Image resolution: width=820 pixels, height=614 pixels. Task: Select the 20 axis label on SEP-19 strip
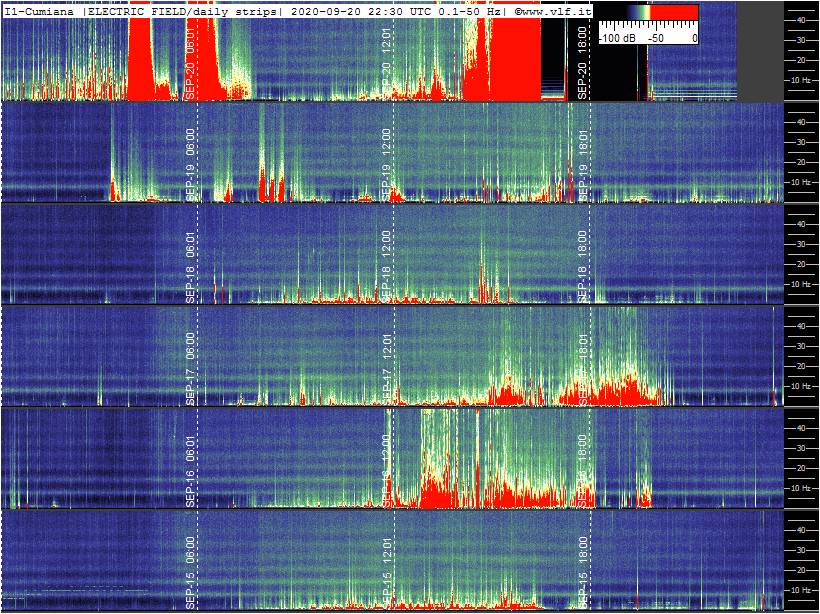[800, 162]
